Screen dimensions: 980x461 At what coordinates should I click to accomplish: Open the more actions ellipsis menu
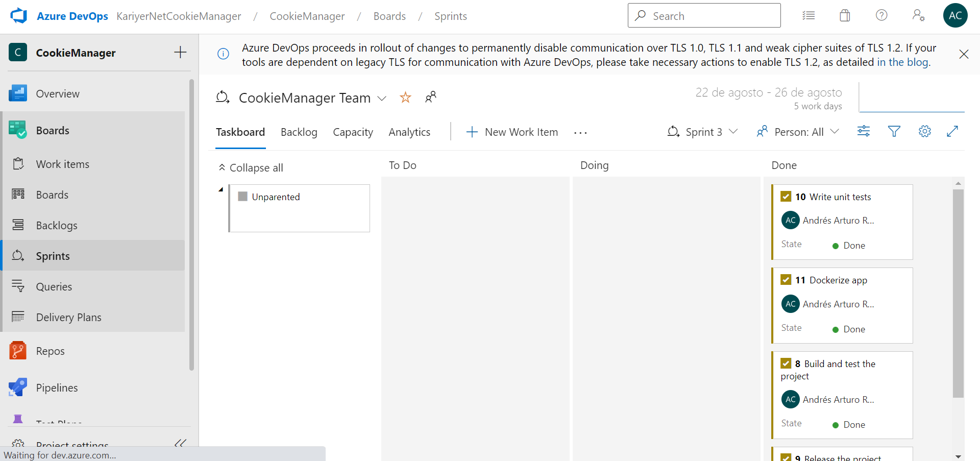pyautogui.click(x=580, y=133)
